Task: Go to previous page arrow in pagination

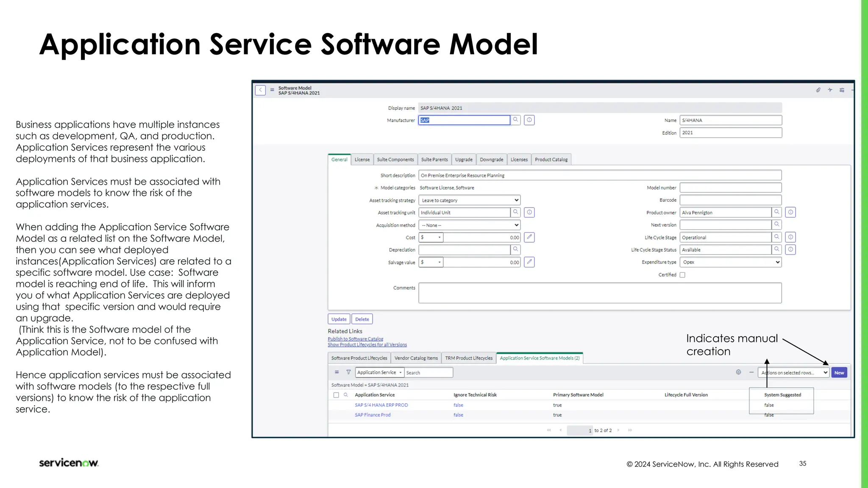Action: [x=561, y=430]
